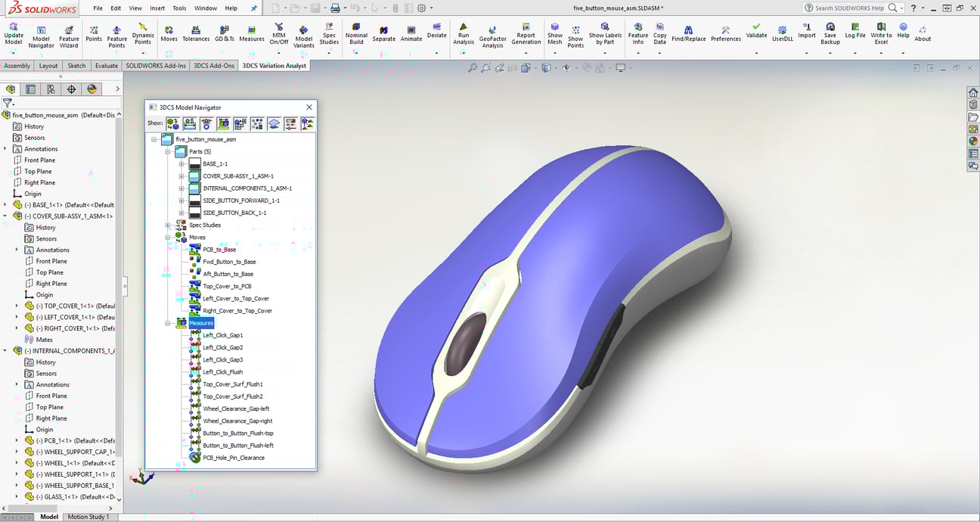The width and height of the screenshot is (980, 522).
Task: Toggle Show Points visibility
Action: pyautogui.click(x=575, y=36)
